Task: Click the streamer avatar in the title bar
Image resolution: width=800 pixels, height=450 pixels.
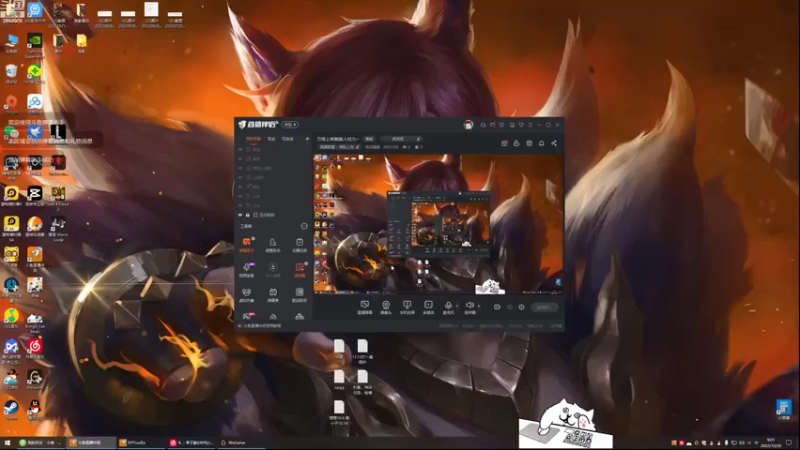Action: (x=468, y=125)
